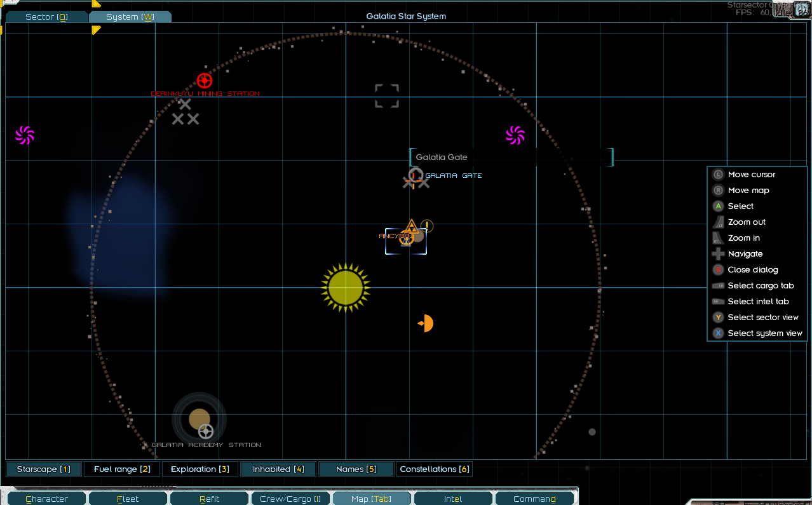Click the Zoom out trigger icon
Image resolution: width=812 pixels, height=505 pixels.
point(718,222)
